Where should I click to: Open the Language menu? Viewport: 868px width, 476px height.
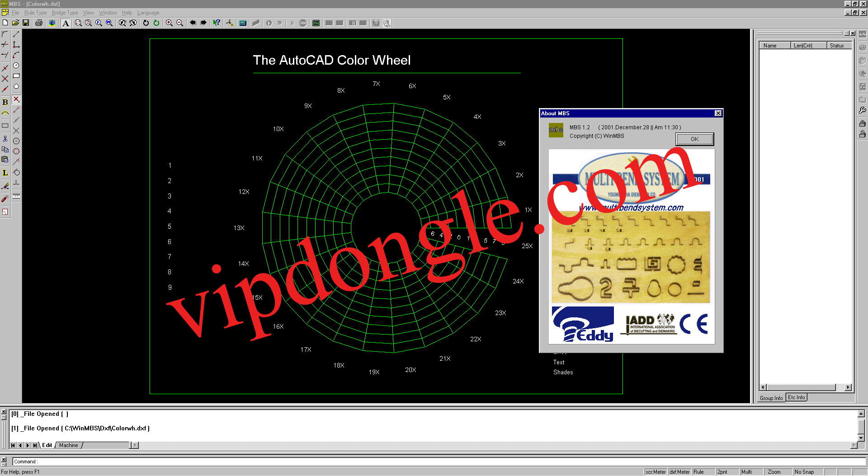point(148,13)
